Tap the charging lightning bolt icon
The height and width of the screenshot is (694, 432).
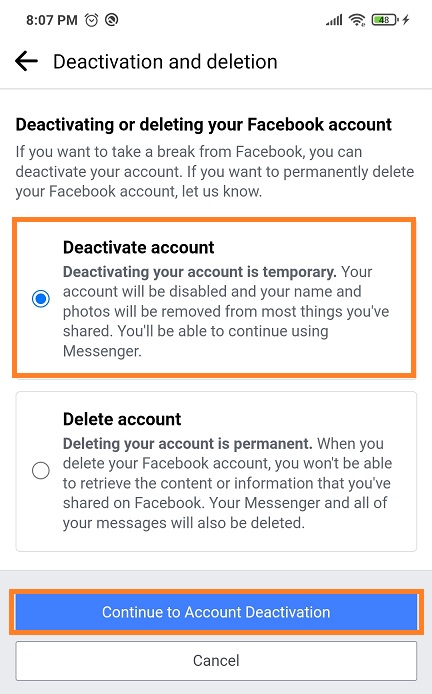pos(406,20)
